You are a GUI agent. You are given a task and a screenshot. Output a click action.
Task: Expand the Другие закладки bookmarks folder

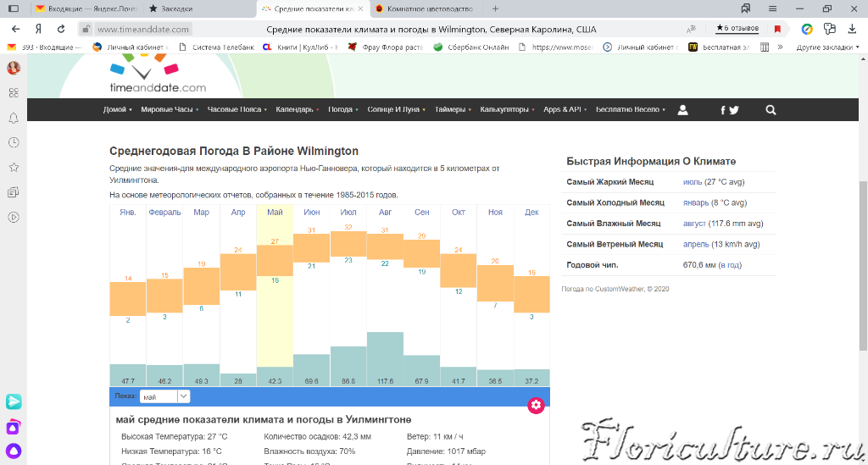826,47
